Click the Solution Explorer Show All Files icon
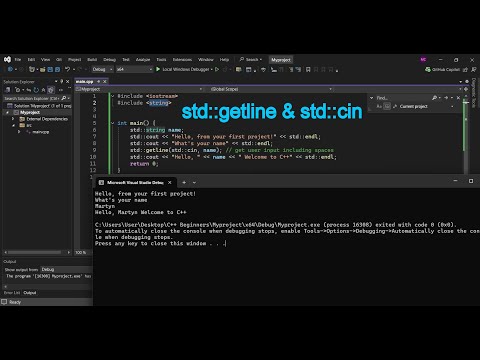 51,90
